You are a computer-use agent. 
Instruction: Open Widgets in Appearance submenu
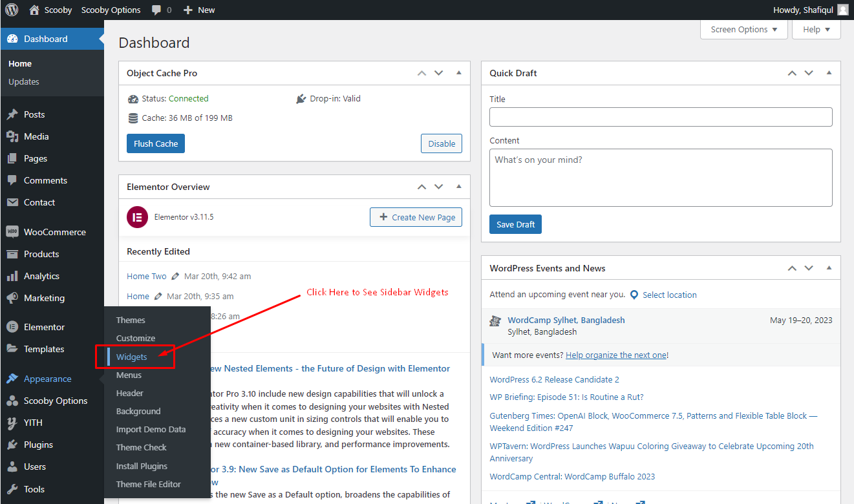[132, 357]
